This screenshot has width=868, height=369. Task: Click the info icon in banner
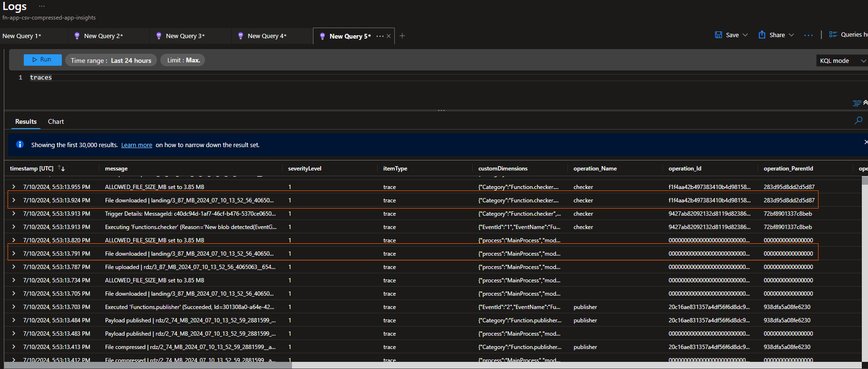tap(20, 144)
